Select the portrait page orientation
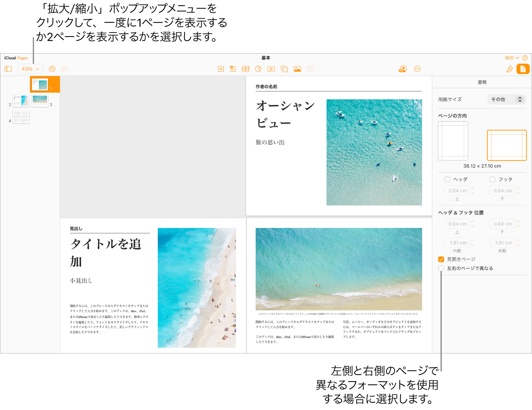This screenshot has width=532, height=410. pyautogui.click(x=453, y=141)
